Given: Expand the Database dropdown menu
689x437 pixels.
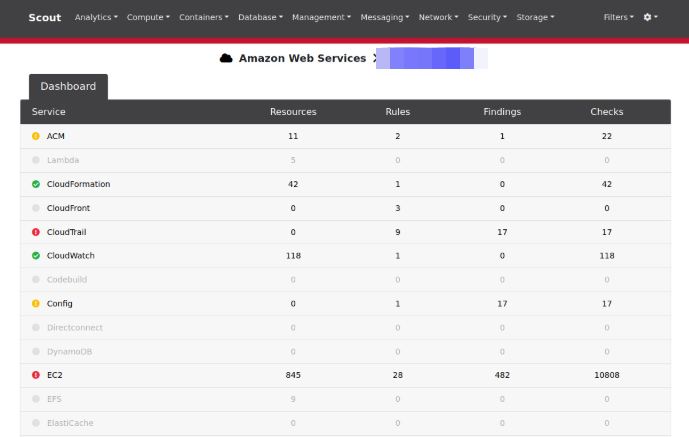Looking at the screenshot, I should [260, 17].
